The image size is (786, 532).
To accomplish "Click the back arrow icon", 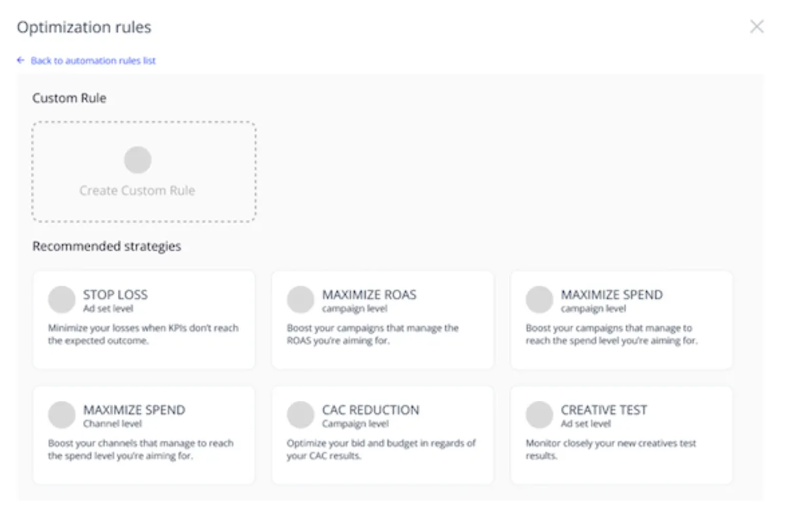I will 21,60.
